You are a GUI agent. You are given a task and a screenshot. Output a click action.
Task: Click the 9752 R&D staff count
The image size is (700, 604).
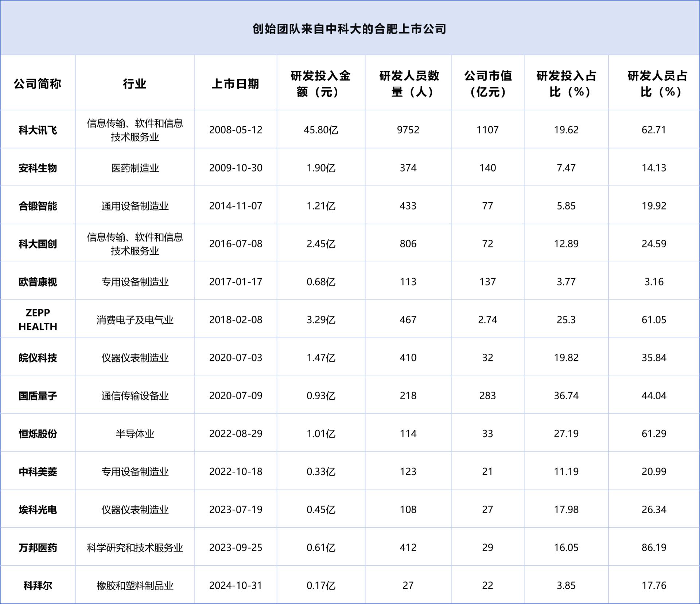coord(408,130)
